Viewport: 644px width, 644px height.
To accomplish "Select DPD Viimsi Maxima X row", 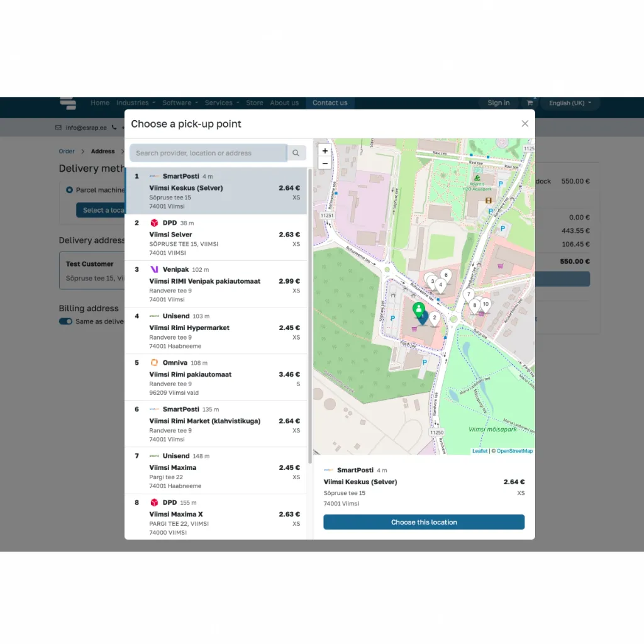I will pos(216,517).
